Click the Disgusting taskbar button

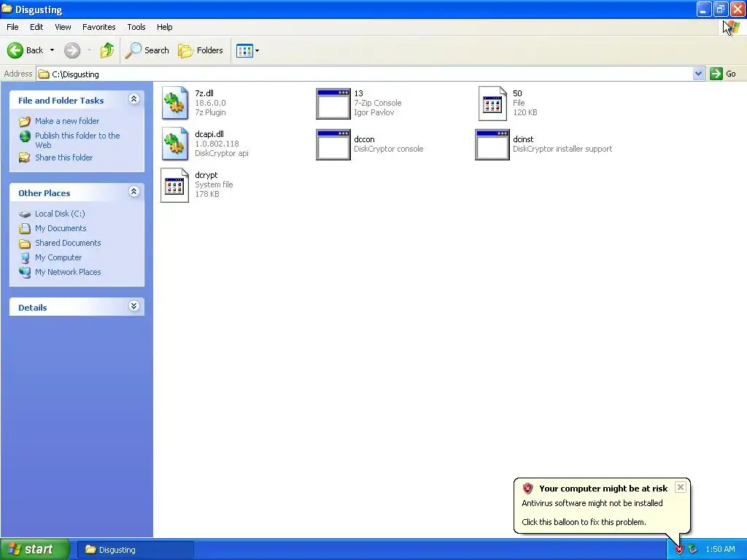pyautogui.click(x=135, y=550)
